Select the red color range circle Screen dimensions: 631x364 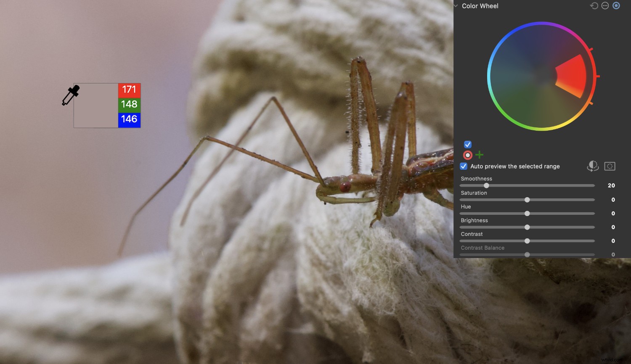point(468,155)
